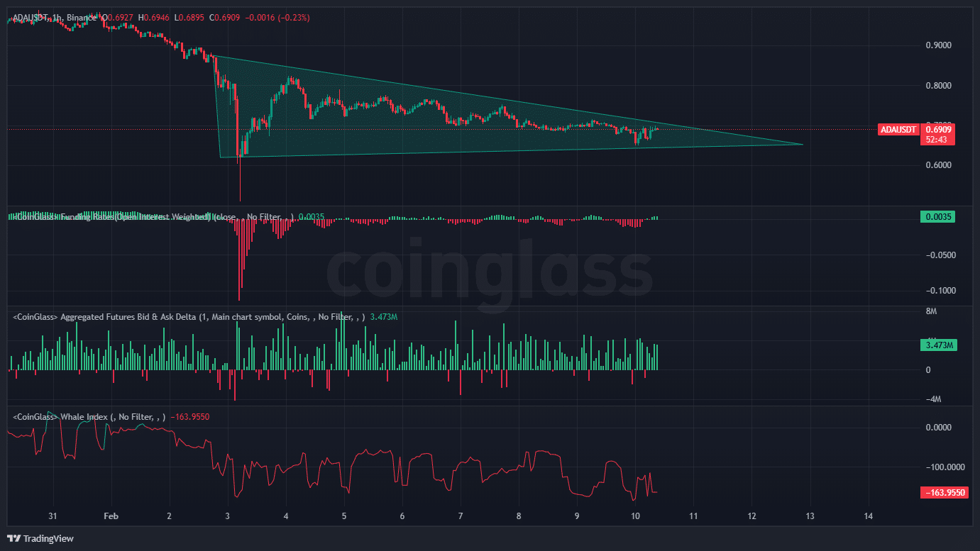Click the 10 date label on time axis
This screenshot has height=551, width=980.
[635, 516]
